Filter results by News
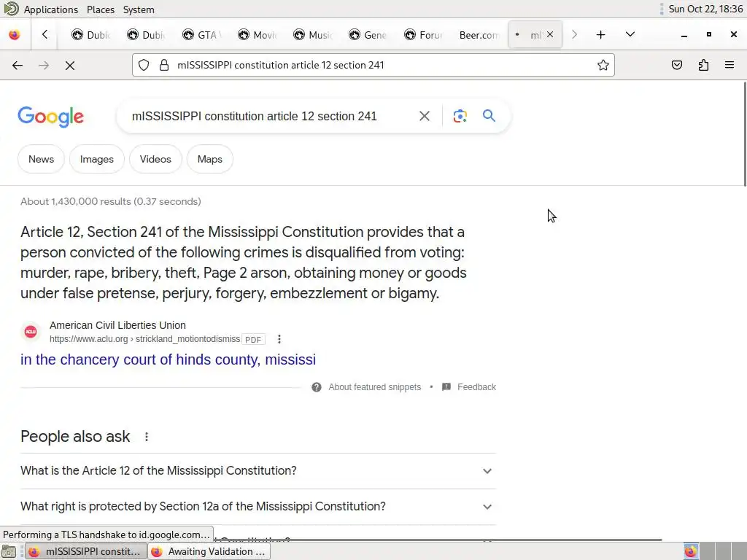This screenshot has height=560, width=747. 41,159
